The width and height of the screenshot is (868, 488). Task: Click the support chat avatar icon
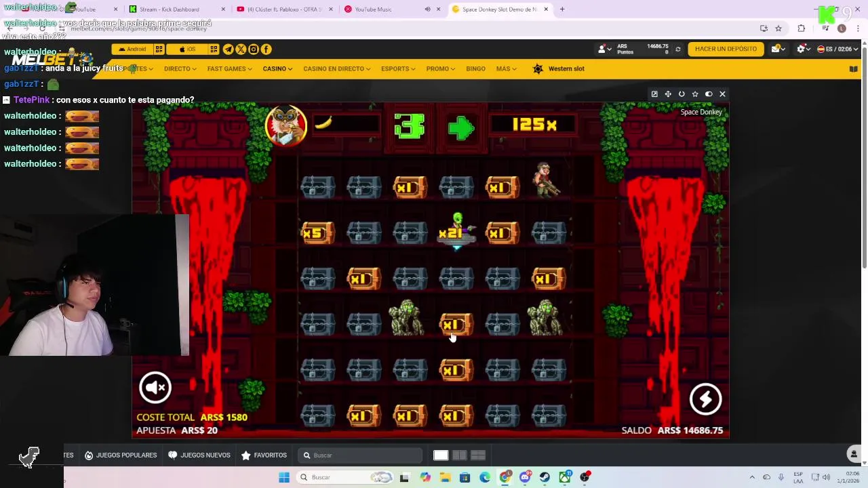coord(854,454)
